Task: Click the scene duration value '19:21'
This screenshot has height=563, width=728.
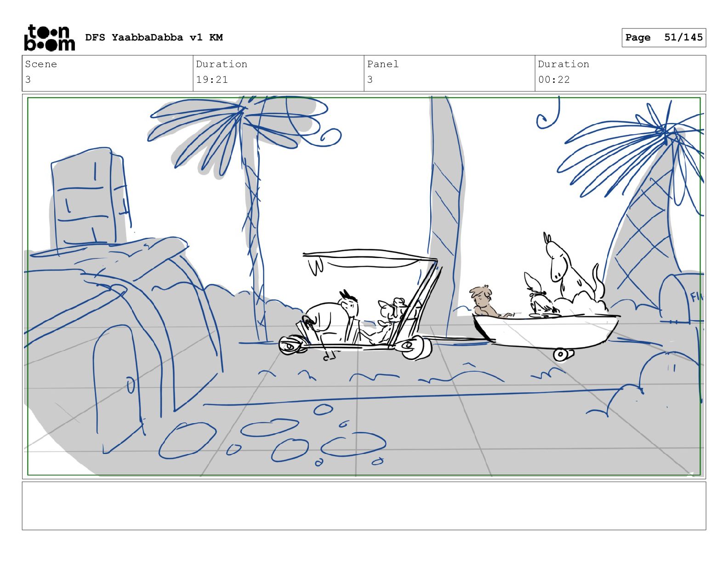Action: click(x=212, y=80)
